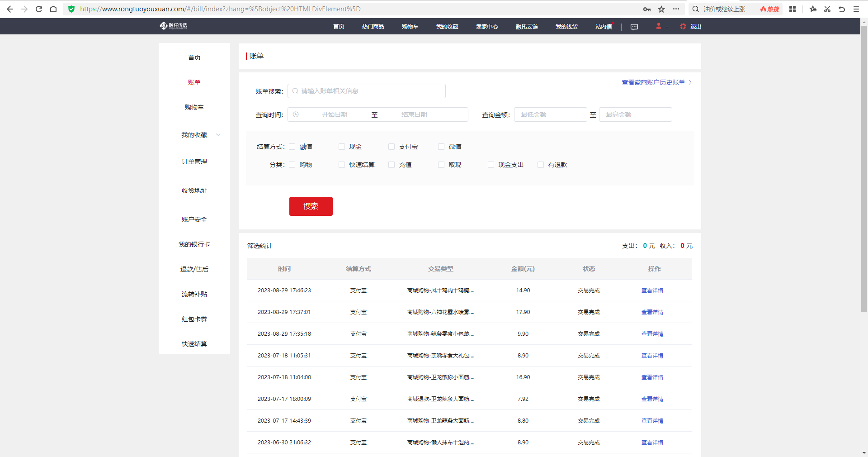
Task: Open the browser apps grid icon
Action: (793, 9)
